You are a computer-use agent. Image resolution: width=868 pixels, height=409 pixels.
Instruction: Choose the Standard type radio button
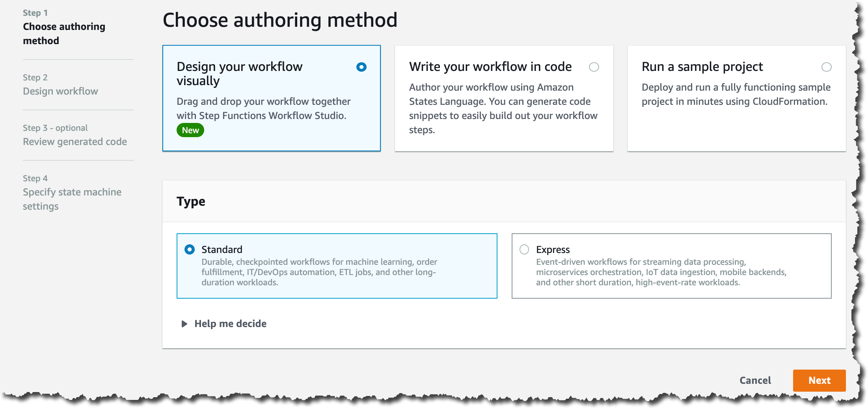point(190,249)
